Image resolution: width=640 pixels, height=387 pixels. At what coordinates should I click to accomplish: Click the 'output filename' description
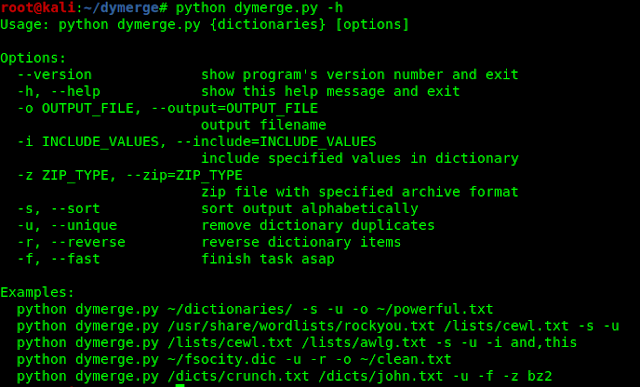coord(264,125)
